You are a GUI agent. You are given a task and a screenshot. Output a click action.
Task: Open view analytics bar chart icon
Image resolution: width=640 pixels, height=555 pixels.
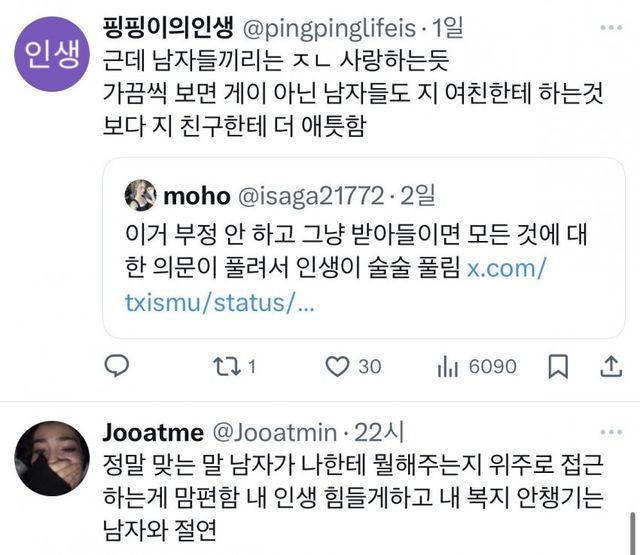(445, 367)
